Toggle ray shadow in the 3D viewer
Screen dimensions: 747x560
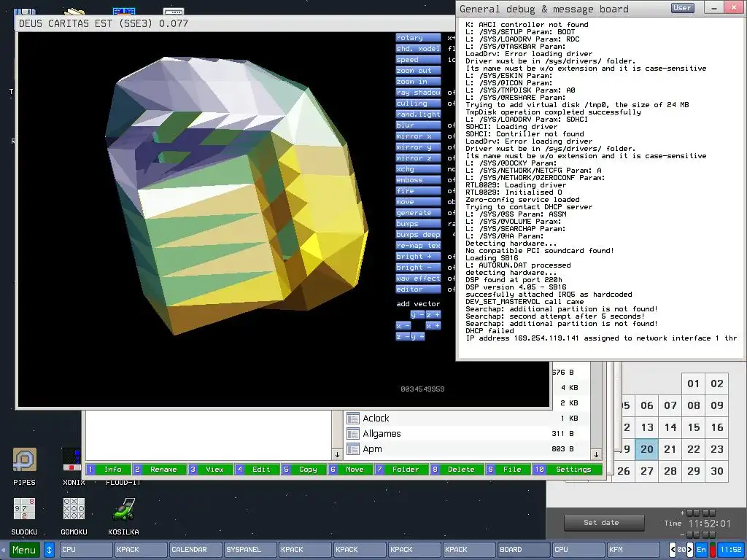pos(418,93)
